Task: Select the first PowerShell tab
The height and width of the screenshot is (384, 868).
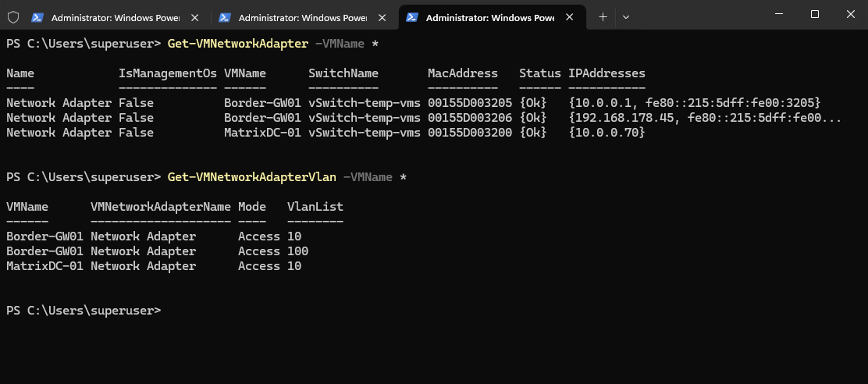Action: 116,17
